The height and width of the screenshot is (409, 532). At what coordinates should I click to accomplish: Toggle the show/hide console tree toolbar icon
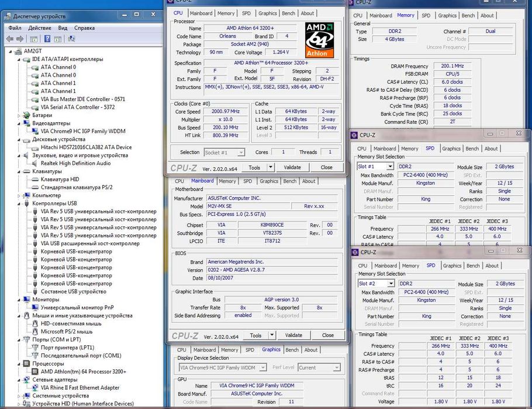click(x=33, y=39)
